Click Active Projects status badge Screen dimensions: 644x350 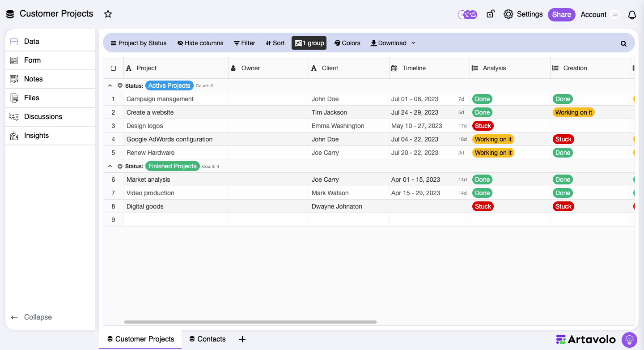(169, 85)
